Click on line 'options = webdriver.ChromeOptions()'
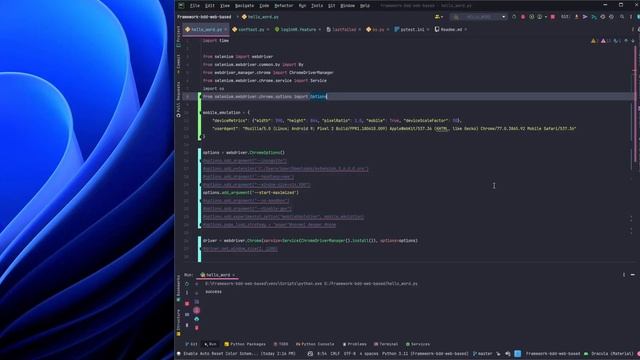This screenshot has width=640, height=360. tap(244, 153)
